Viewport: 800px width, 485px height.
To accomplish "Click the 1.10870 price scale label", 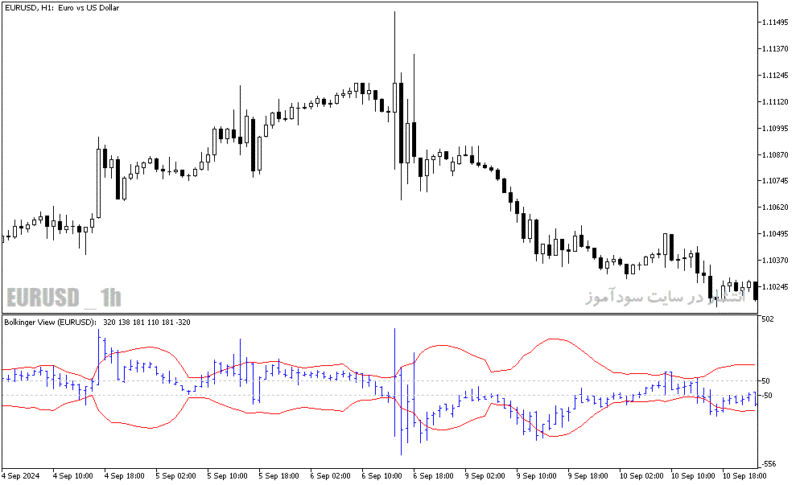I will pyautogui.click(x=774, y=155).
